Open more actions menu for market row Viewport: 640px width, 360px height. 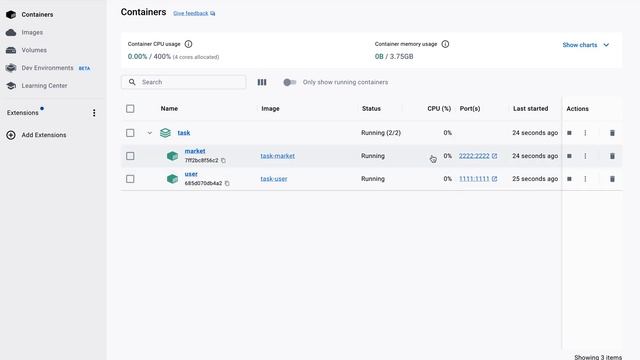[x=585, y=156]
